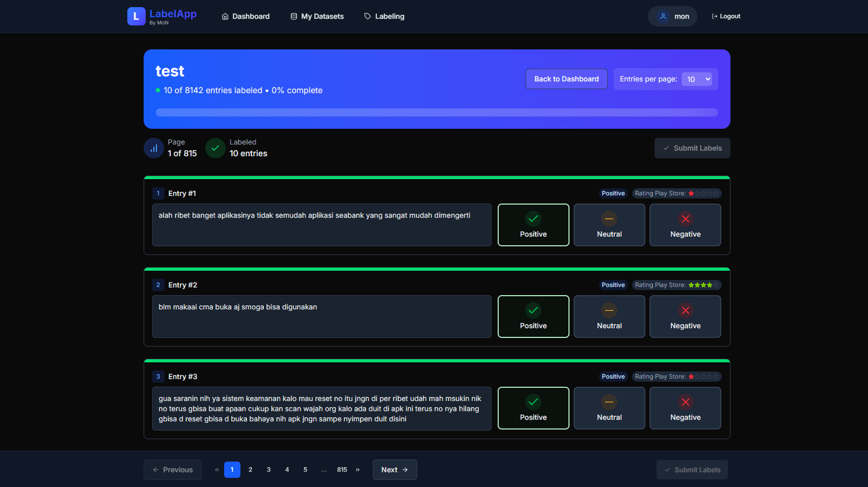Click the Logout arrow icon
This screenshot has width=868, height=487.
click(x=714, y=16)
